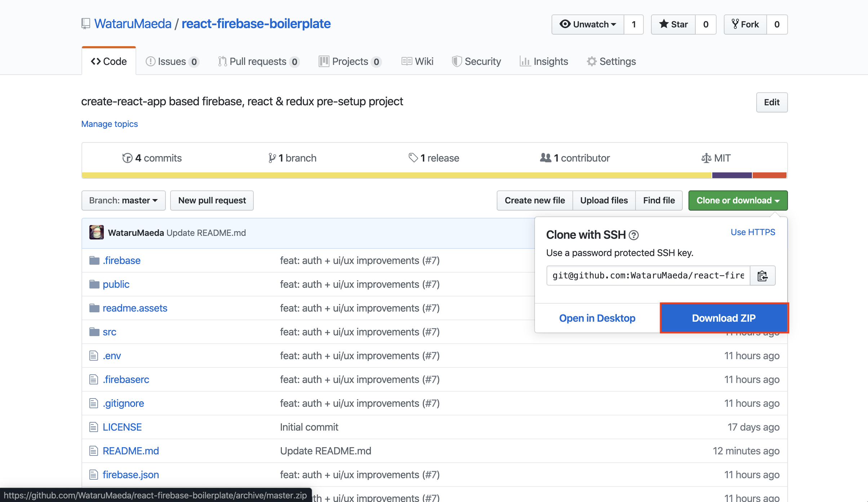The height and width of the screenshot is (502, 868).
Task: Click the public folder icon
Action: tap(94, 284)
